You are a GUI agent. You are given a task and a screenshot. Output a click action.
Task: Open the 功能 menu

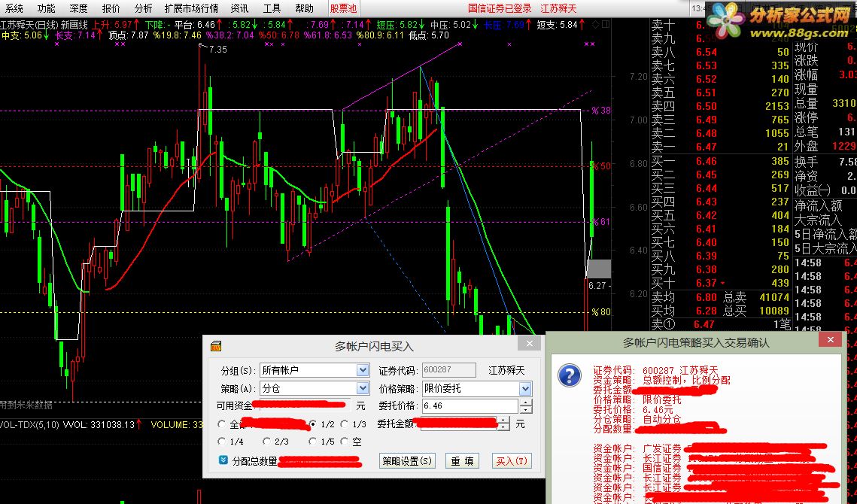(x=47, y=8)
